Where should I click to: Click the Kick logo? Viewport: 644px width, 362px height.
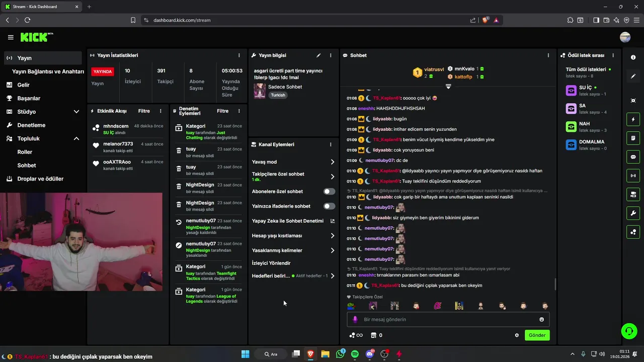click(36, 37)
